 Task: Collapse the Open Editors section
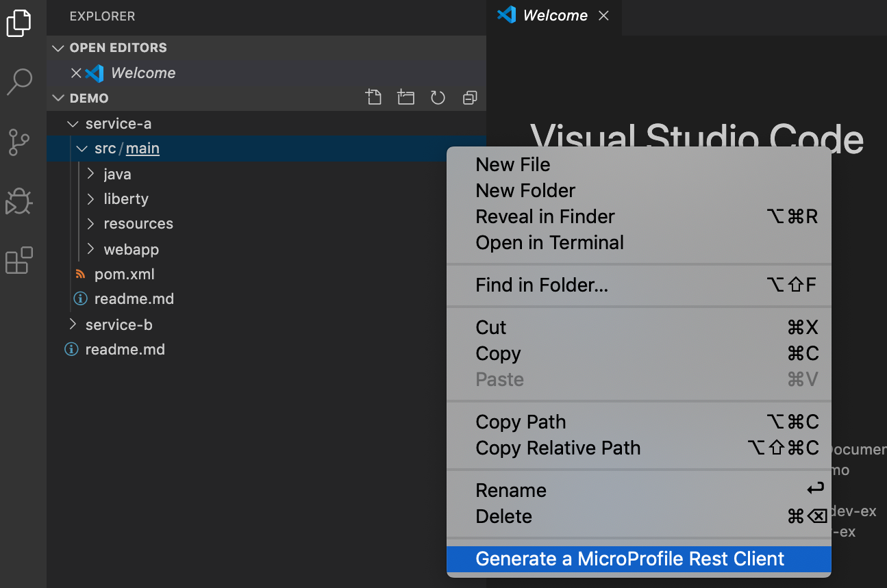(x=58, y=47)
